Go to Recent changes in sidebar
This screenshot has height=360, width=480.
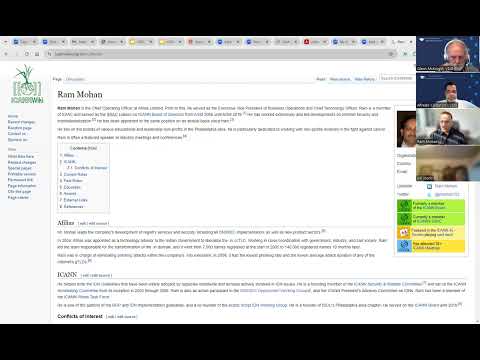(21, 122)
